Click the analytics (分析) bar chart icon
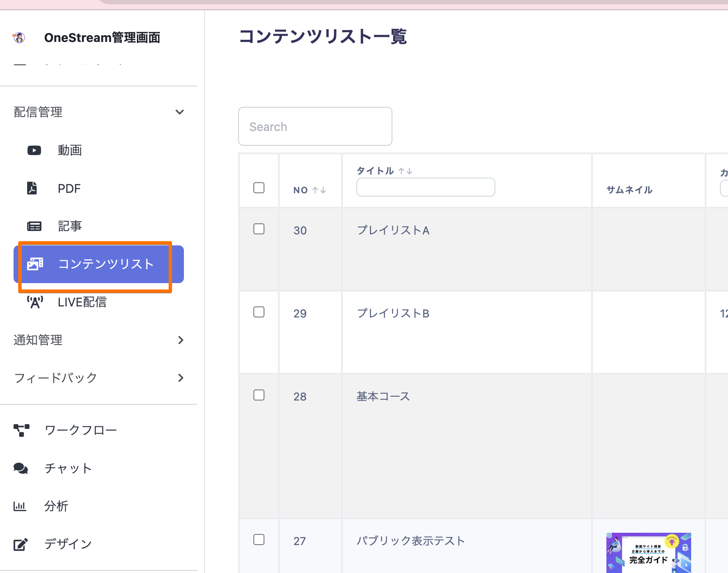This screenshot has height=573, width=728. [x=20, y=506]
